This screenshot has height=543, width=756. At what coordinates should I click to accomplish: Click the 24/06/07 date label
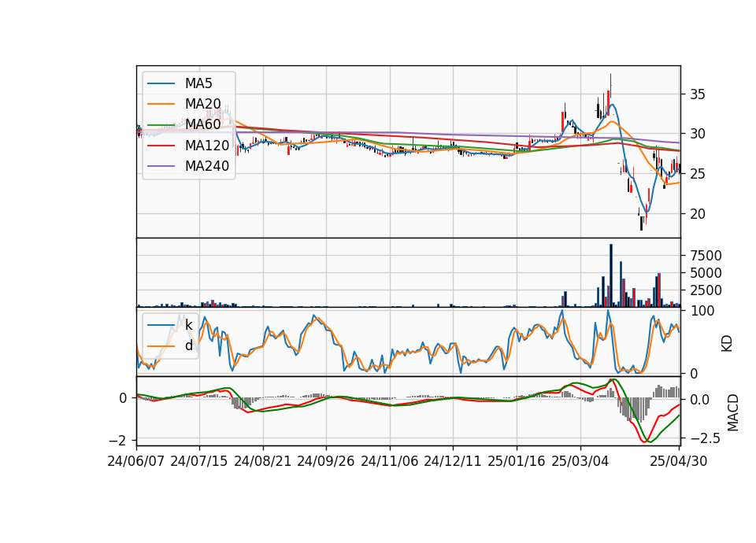(x=136, y=461)
